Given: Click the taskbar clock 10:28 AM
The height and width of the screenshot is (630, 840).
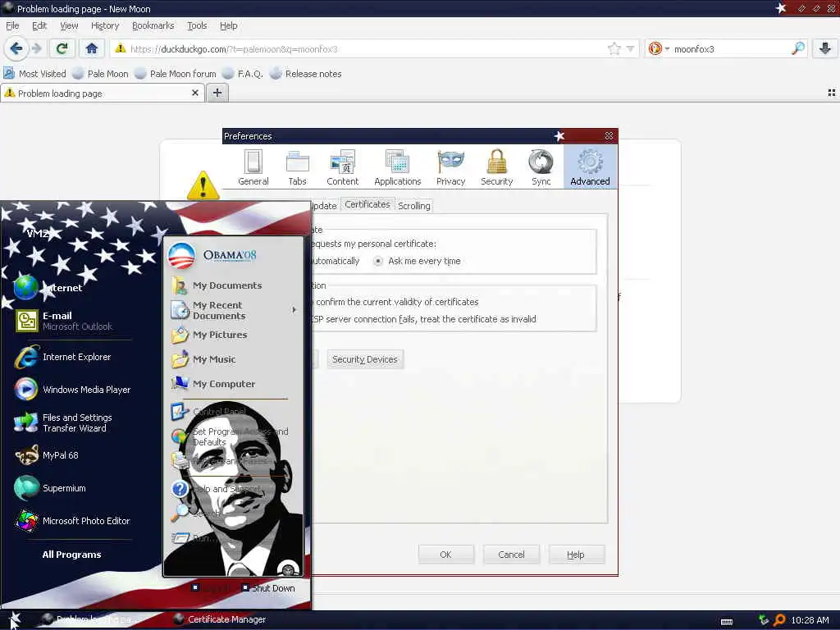Looking at the screenshot, I should pos(810,620).
